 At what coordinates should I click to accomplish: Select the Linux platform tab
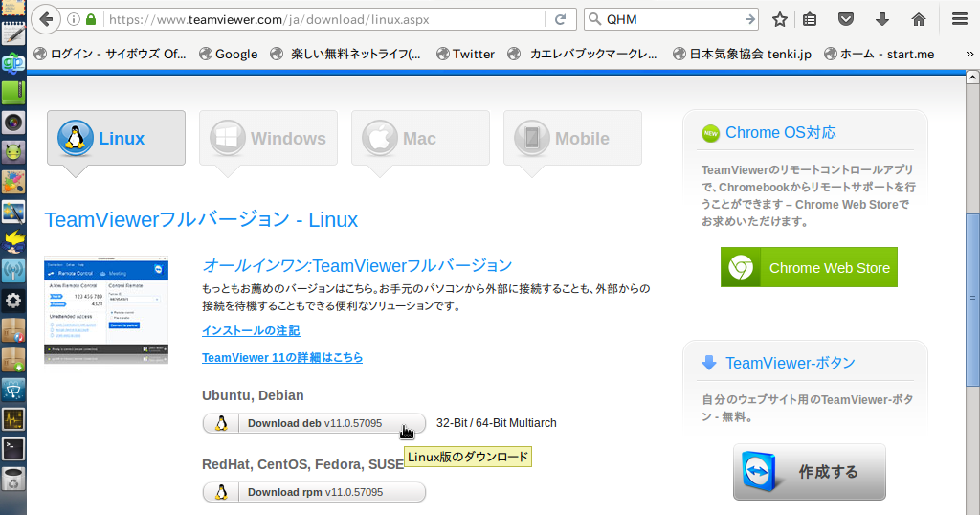click(x=116, y=138)
